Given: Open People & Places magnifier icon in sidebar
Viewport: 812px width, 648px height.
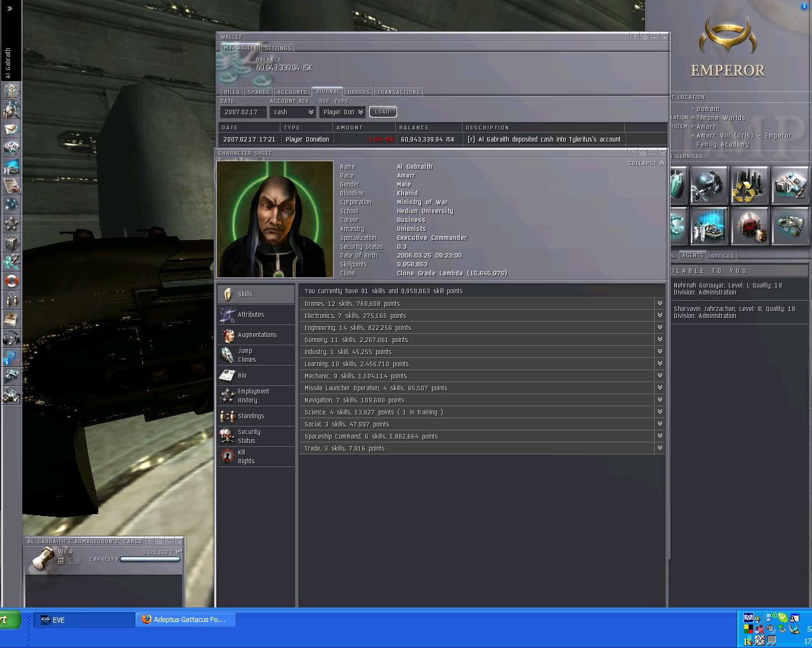Looking at the screenshot, I should tap(11, 110).
